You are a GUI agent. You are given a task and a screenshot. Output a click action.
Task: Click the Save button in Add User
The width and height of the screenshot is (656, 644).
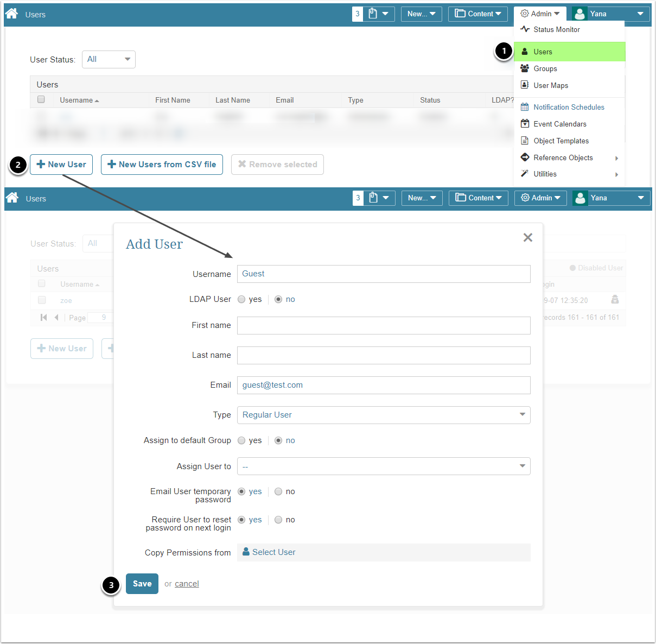142,584
